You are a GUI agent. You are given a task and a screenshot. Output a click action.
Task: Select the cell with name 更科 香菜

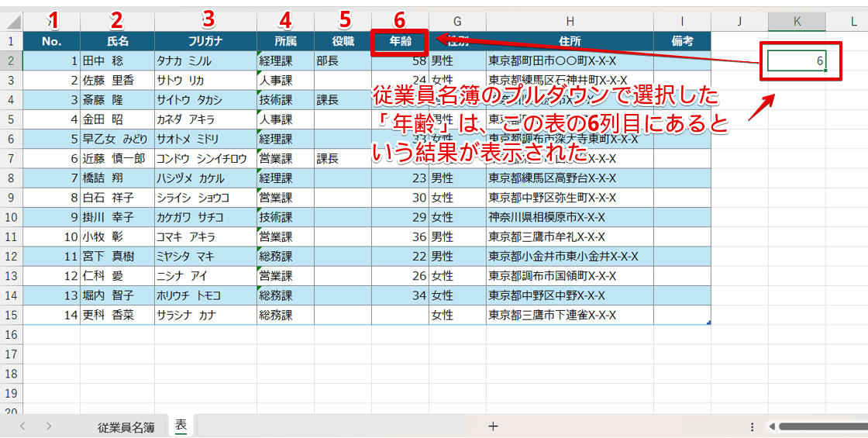click(117, 315)
